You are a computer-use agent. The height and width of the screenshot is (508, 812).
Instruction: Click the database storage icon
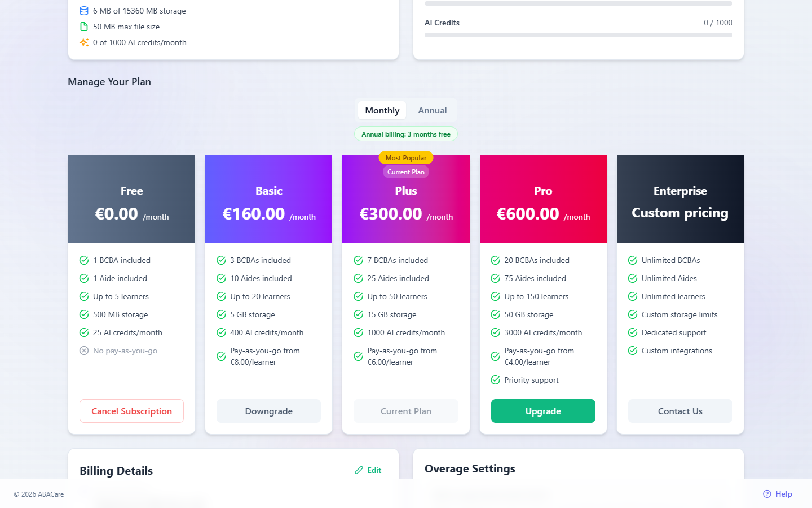tap(84, 11)
